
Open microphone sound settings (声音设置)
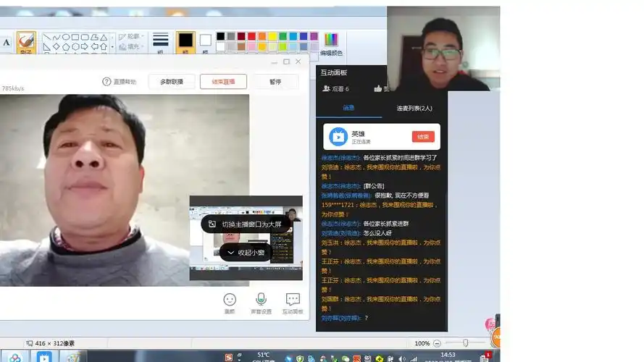(261, 299)
